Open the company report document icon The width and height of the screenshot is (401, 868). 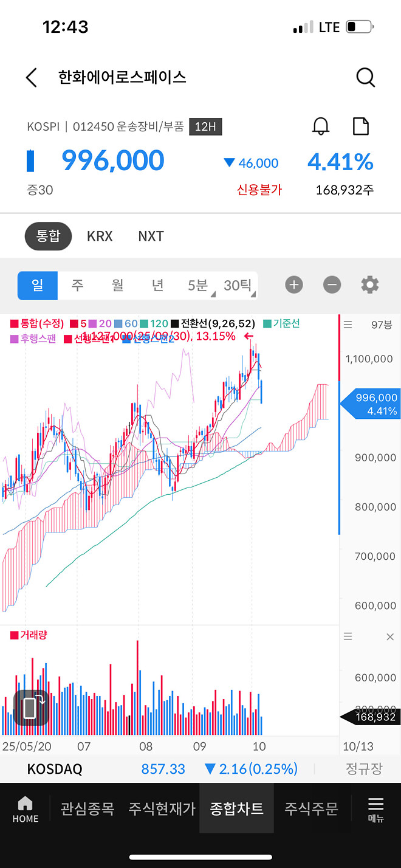tap(361, 126)
